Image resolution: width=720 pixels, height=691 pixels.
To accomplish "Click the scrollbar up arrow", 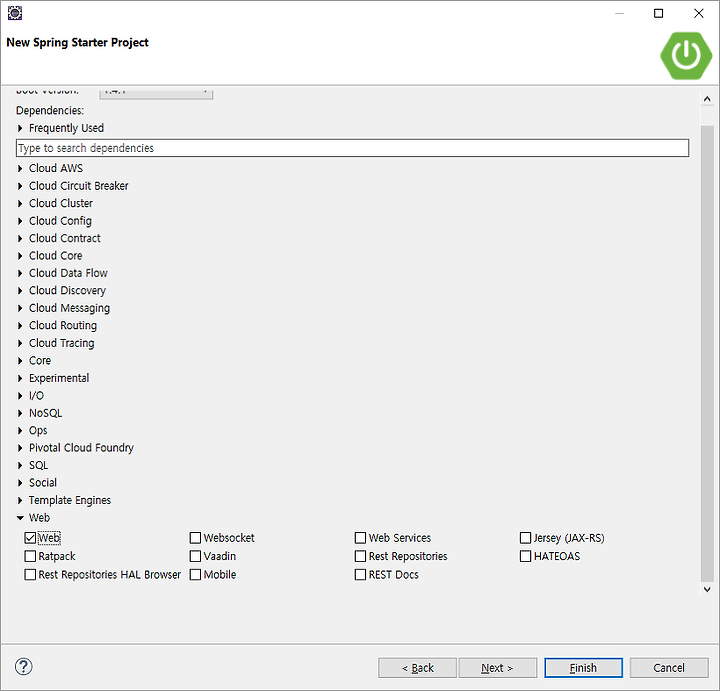I will [707, 99].
